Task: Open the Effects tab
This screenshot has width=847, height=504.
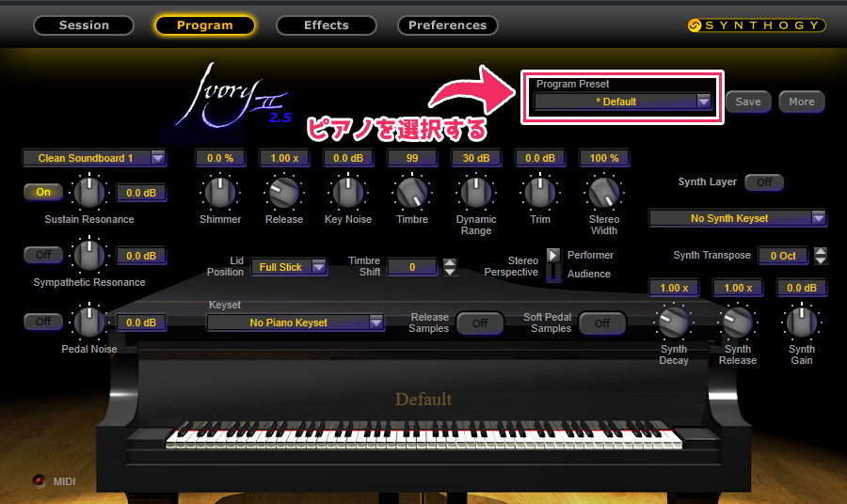Action: coord(327,25)
